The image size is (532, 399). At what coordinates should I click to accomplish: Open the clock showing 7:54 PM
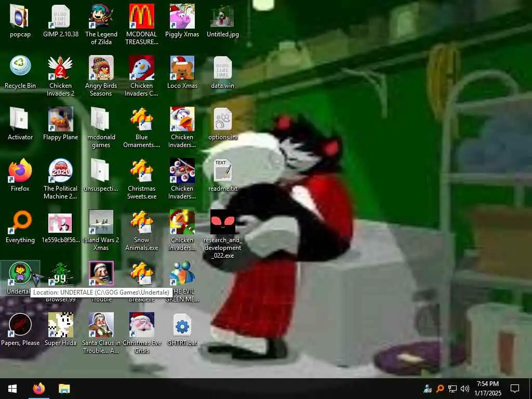click(487, 389)
